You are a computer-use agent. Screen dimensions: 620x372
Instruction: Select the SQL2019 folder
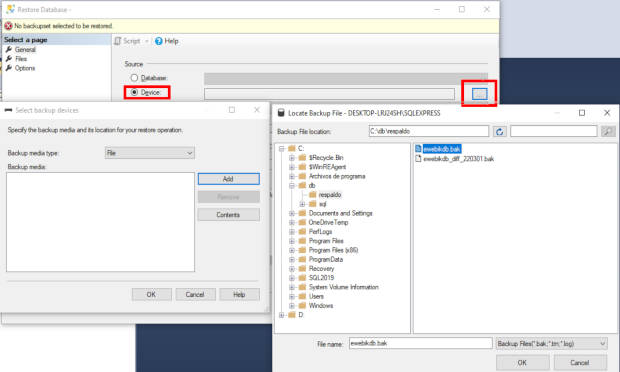[x=321, y=278]
